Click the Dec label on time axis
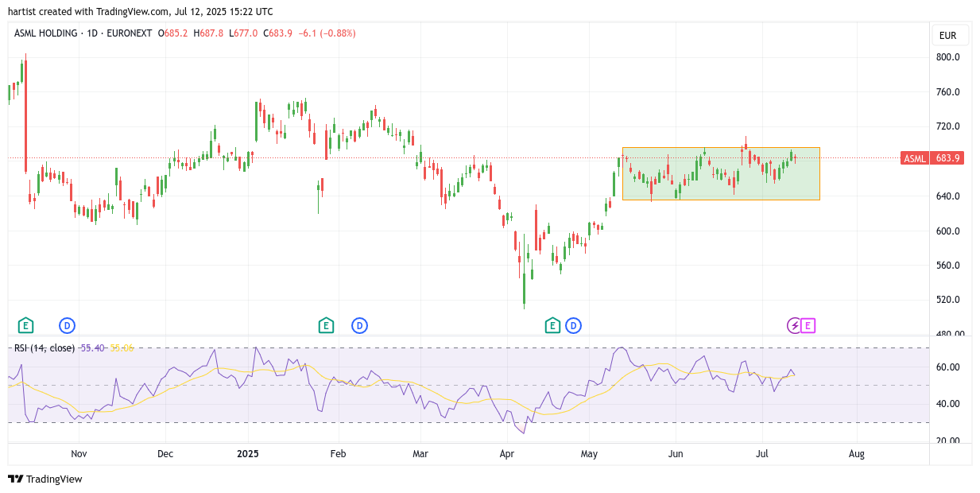Screen dimensions: 980x493 pos(165,454)
